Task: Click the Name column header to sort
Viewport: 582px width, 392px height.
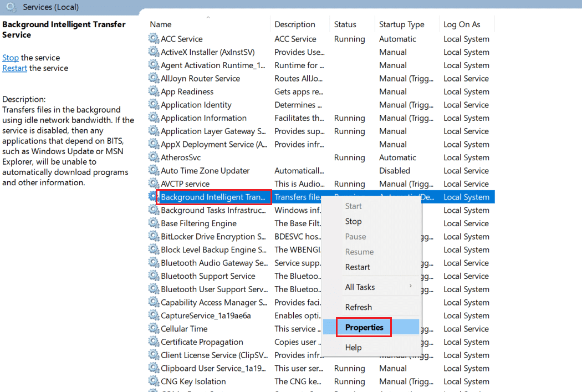Action: pos(160,24)
